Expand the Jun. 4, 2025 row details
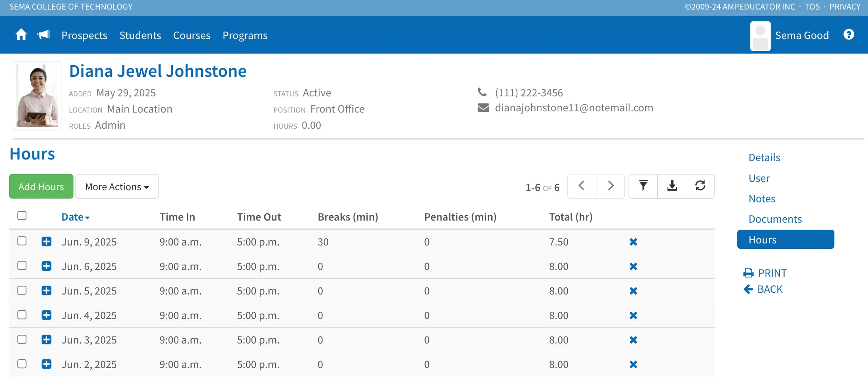 coord(46,315)
